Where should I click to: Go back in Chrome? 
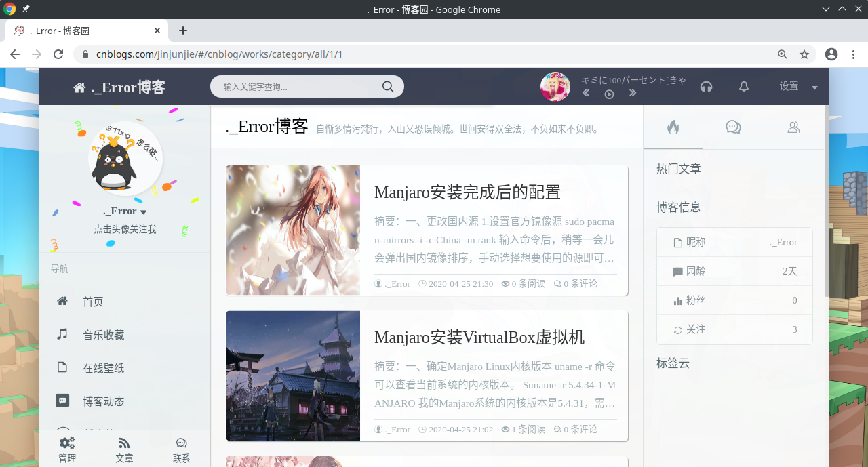pos(15,54)
